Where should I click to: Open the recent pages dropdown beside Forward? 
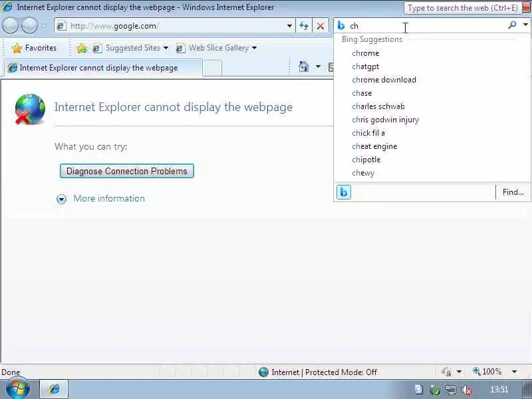(44, 26)
